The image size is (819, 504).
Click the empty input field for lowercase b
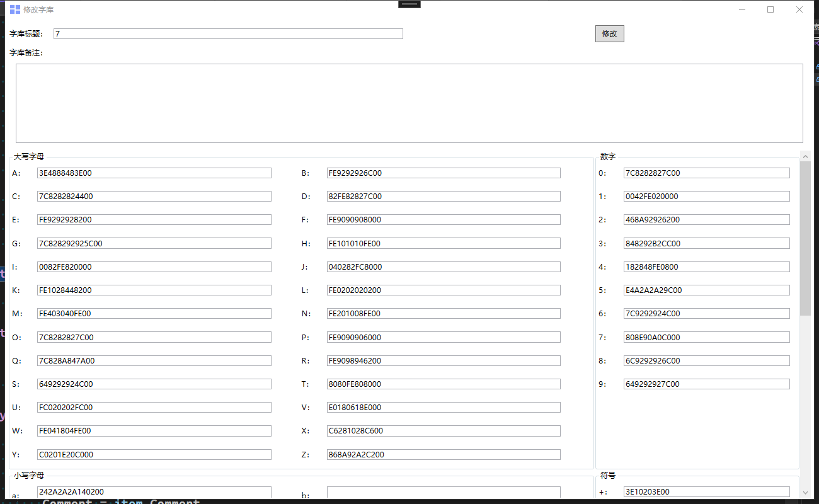(x=444, y=491)
